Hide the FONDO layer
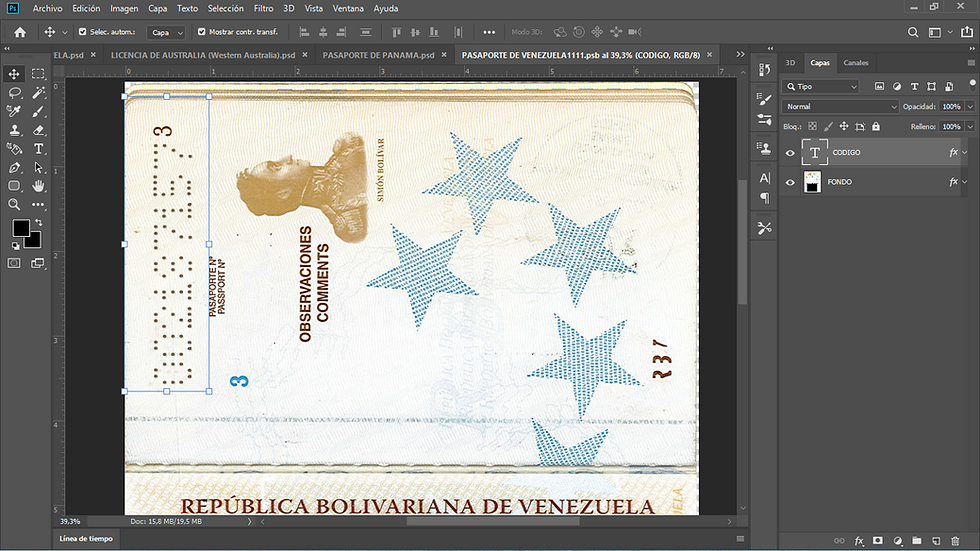The image size is (980, 551). [x=790, y=182]
